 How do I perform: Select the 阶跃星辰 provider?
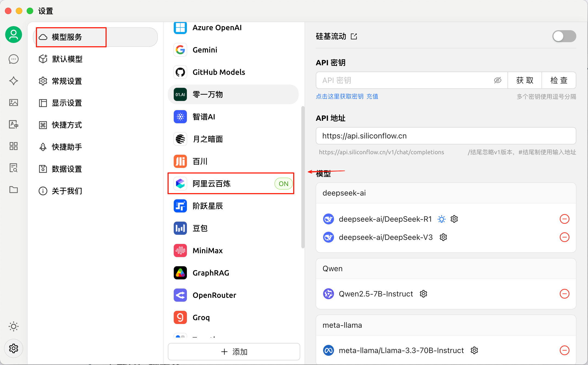click(233, 206)
